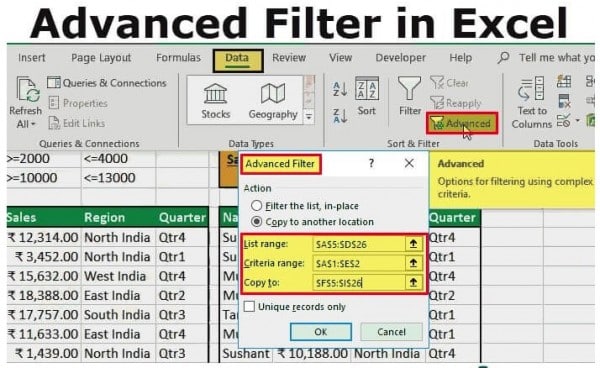
Task: Switch to the Formulas tab
Action: (178, 58)
